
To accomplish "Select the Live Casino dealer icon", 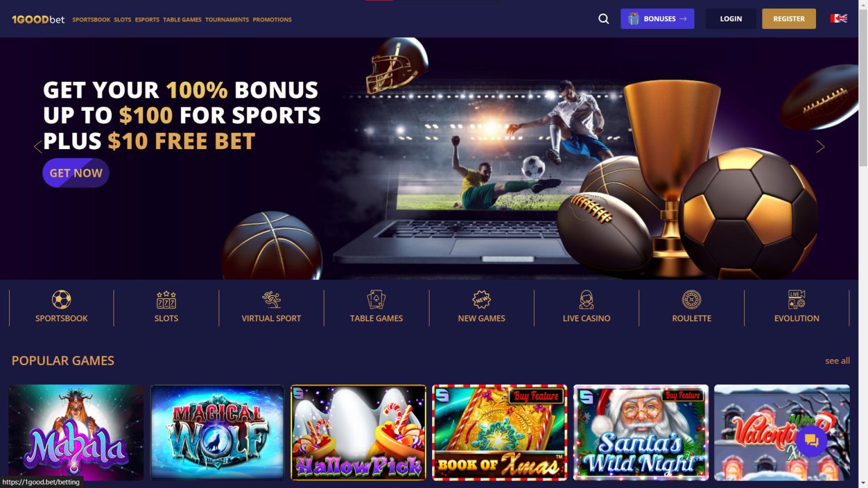I will tap(587, 299).
